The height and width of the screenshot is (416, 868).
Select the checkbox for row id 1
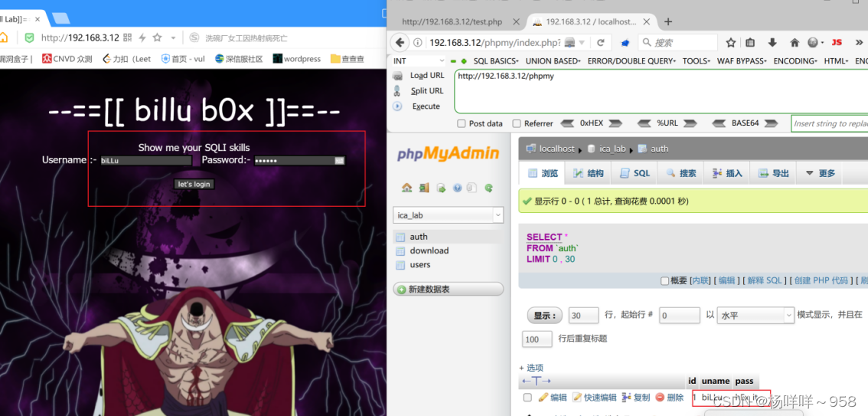[527, 397]
